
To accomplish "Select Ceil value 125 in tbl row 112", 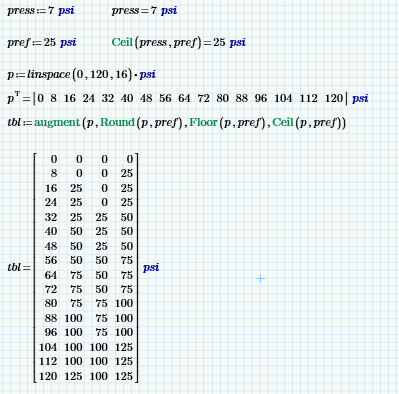I will click(x=124, y=361).
